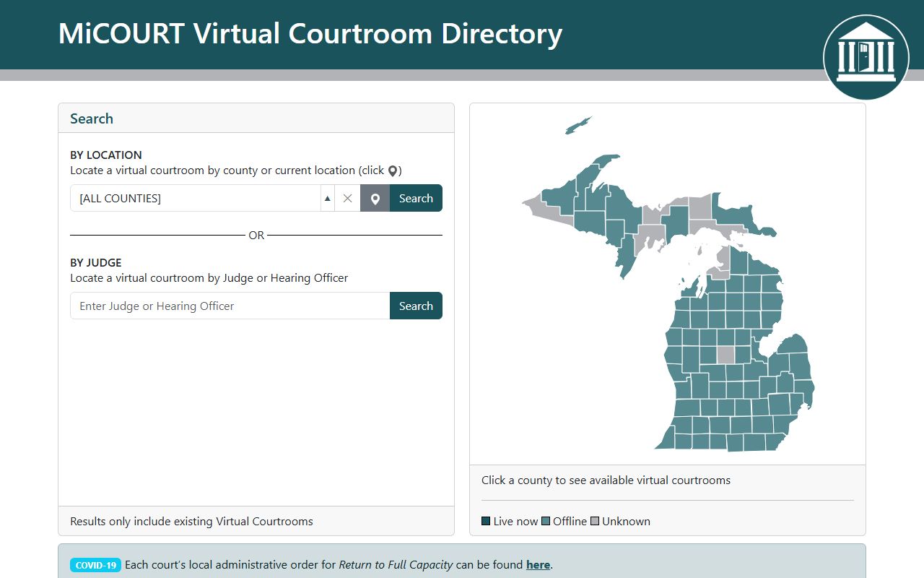The height and width of the screenshot is (578, 924).
Task: Click 'Click a county to see' instruction text
Action: (606, 480)
